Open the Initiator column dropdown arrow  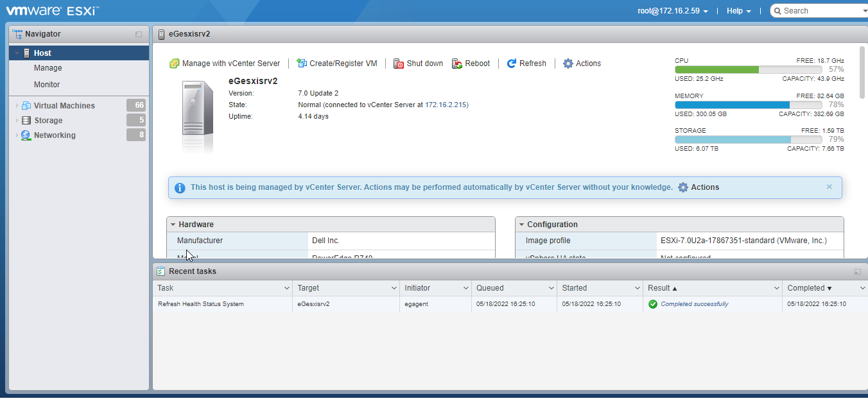pos(465,289)
